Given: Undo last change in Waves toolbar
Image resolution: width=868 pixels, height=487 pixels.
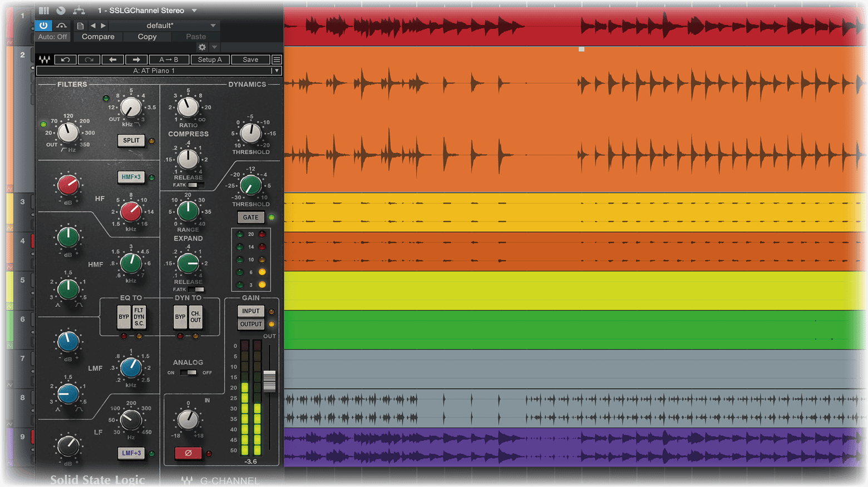Looking at the screenshot, I should (65, 59).
